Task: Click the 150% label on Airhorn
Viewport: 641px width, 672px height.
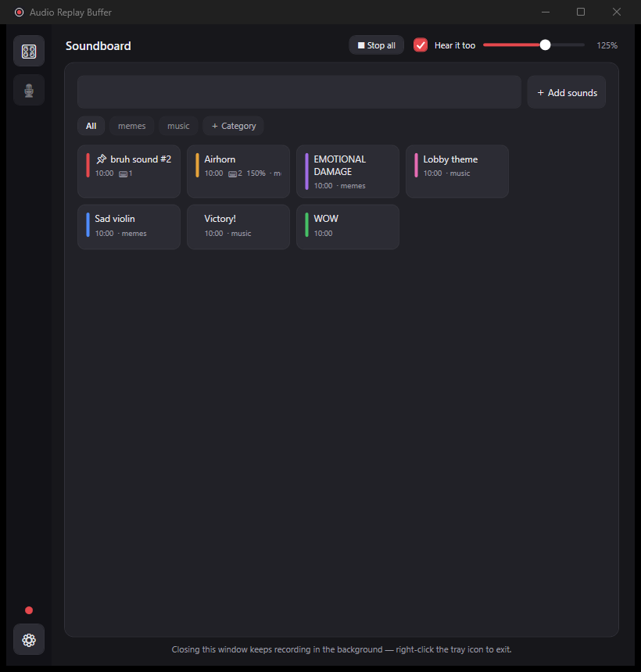Action: pos(256,173)
